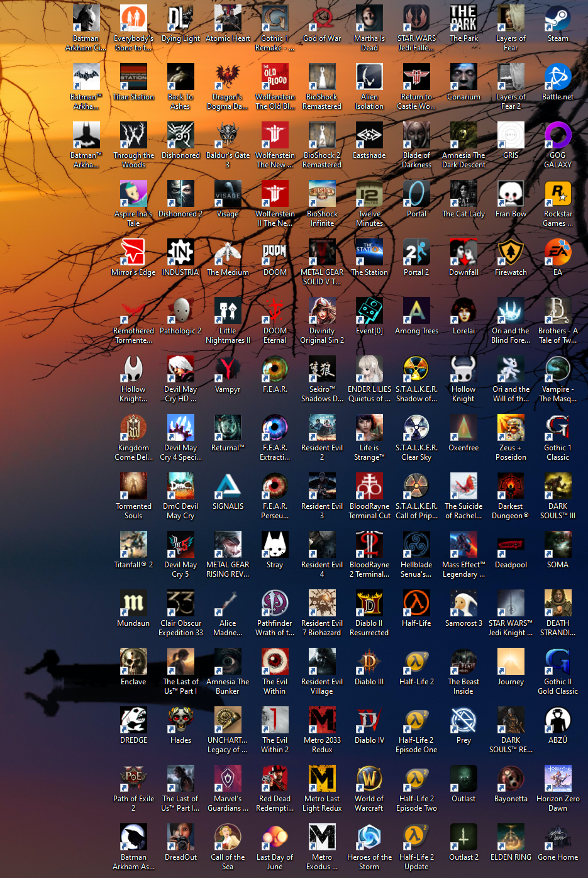This screenshot has width=588, height=878.
Task: Click the Mundaun icon
Action: [x=133, y=603]
